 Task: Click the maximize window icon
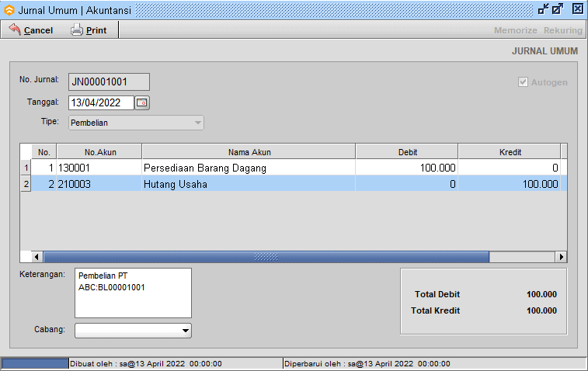[x=558, y=9]
